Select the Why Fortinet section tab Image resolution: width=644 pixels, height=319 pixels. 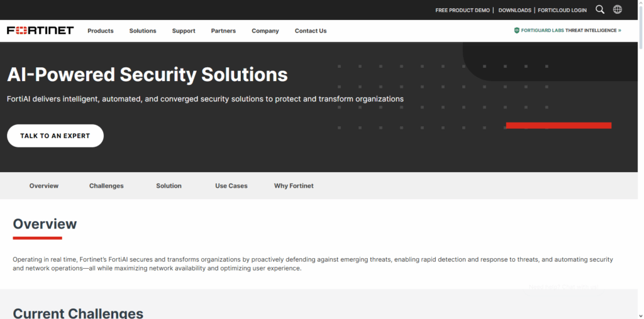point(294,186)
